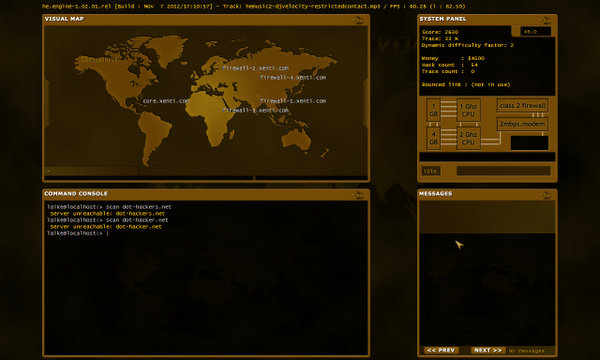
Task: Click the Visual Map panel corner icon
Action: point(358,20)
